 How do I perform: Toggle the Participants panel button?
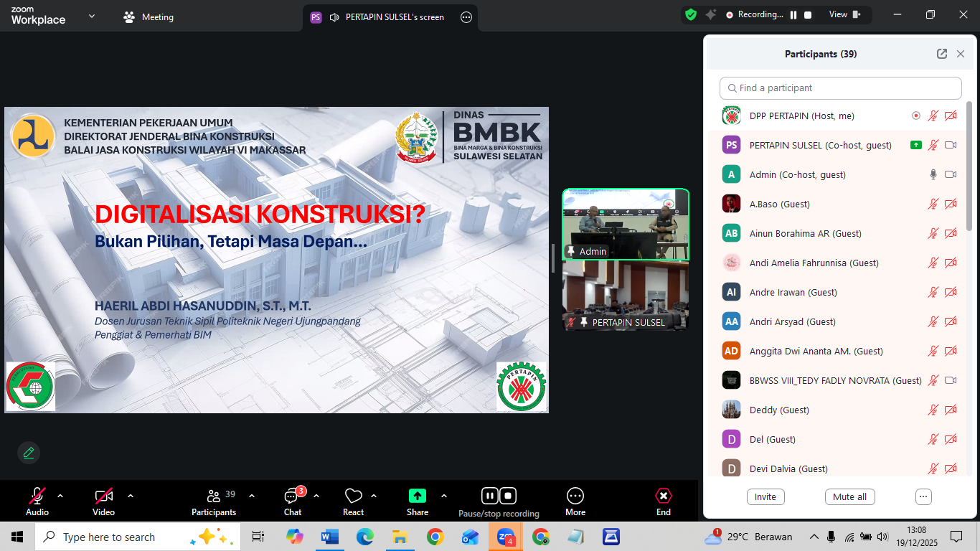pos(214,496)
